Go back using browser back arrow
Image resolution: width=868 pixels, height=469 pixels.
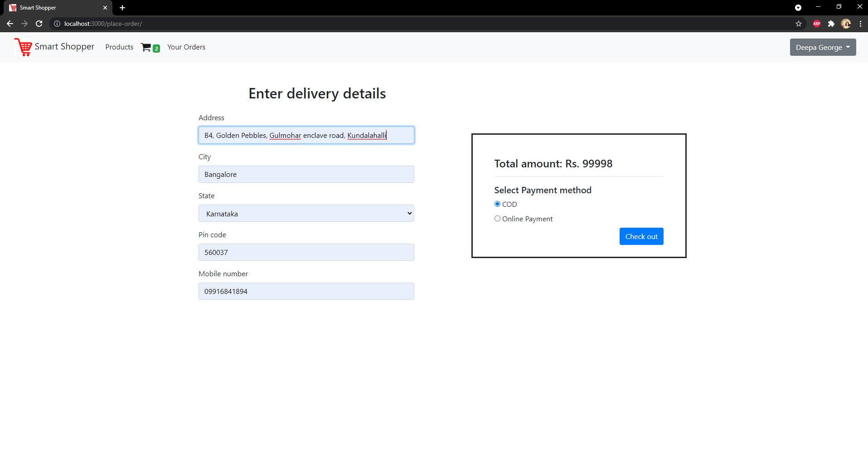(10, 24)
